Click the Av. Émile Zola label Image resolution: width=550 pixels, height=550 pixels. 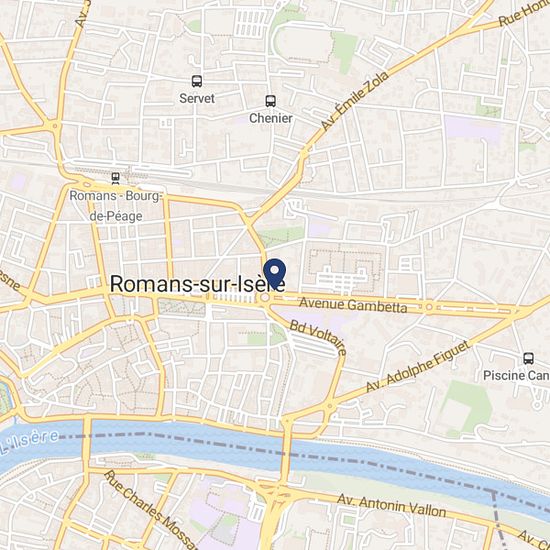[355, 101]
